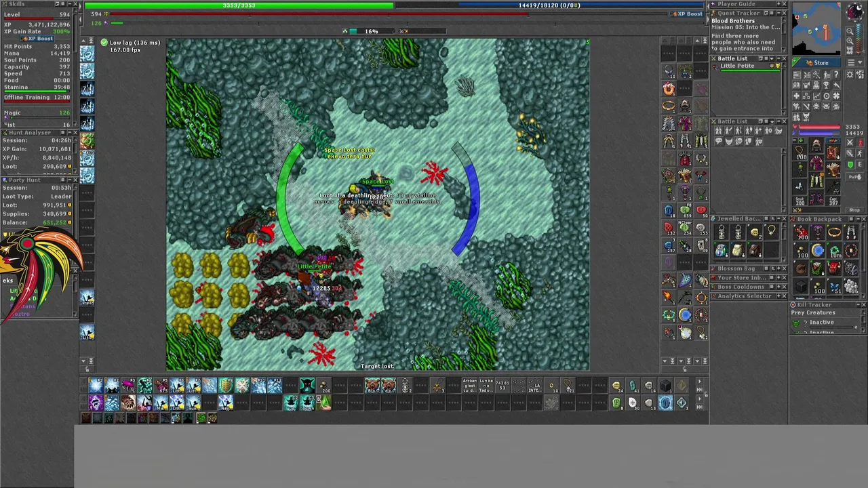Toggle first battle list filter: hide players

(x=718, y=131)
